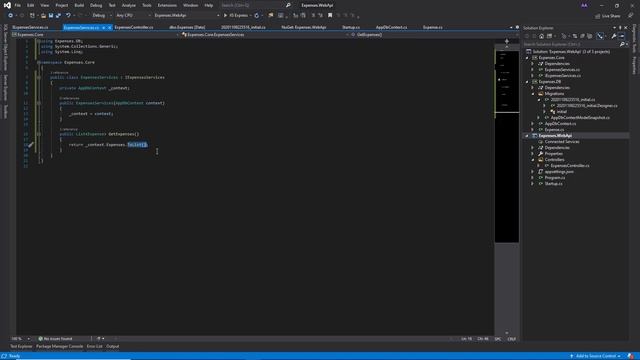Select ExpensesController.cs in Solution Explorer

pos(569,166)
